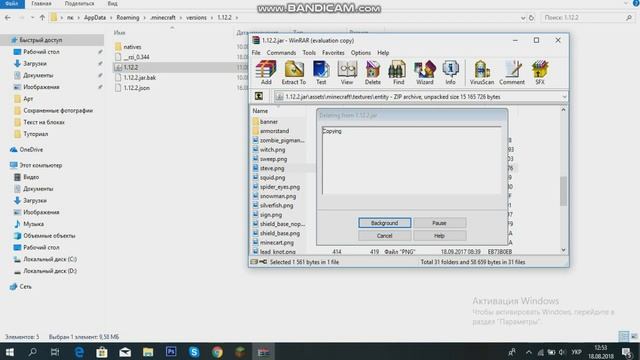This screenshot has height=360, width=640.
Task: Open OneDrive in the navigation pane
Action: [x=31, y=150]
